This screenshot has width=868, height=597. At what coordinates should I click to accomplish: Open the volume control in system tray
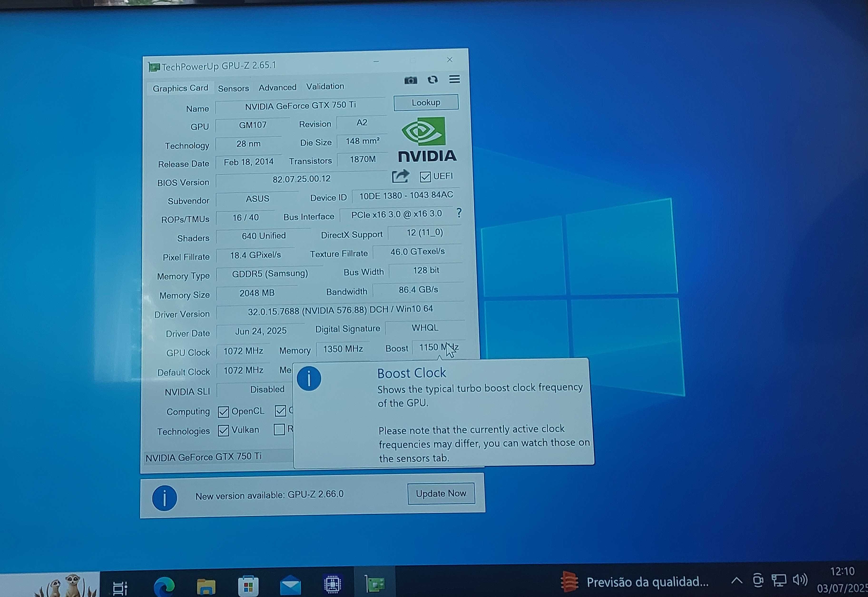800,580
